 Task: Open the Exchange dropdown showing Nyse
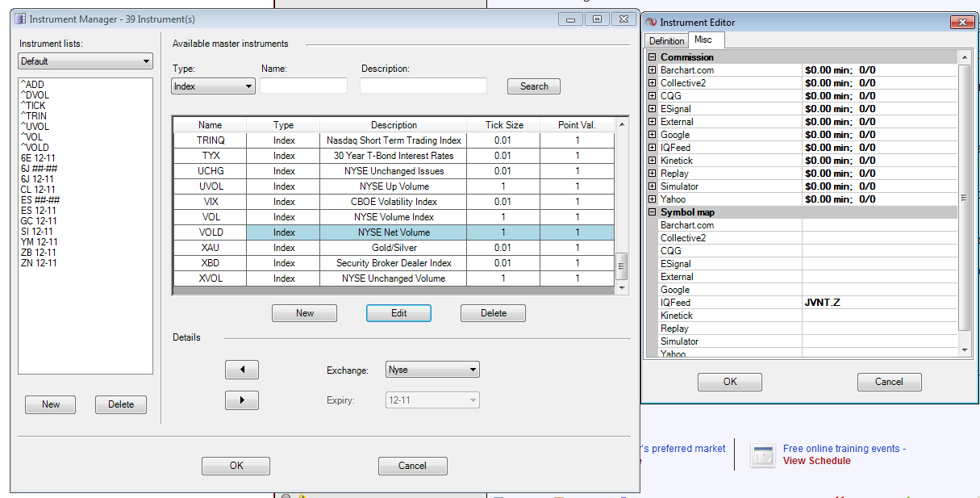pyautogui.click(x=433, y=370)
